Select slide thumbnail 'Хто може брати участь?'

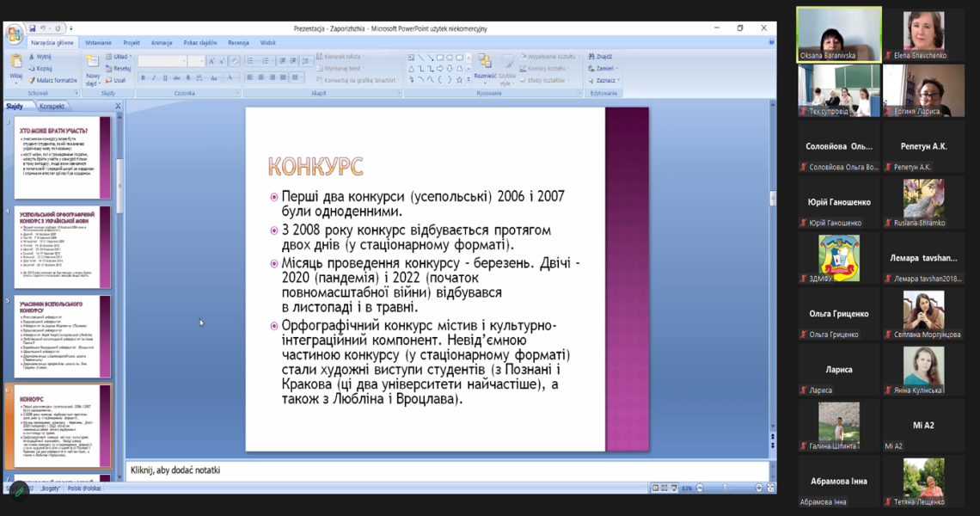(62, 157)
